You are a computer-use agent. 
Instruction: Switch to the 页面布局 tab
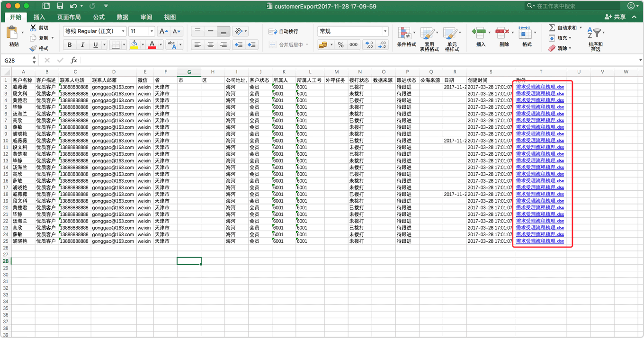(69, 17)
